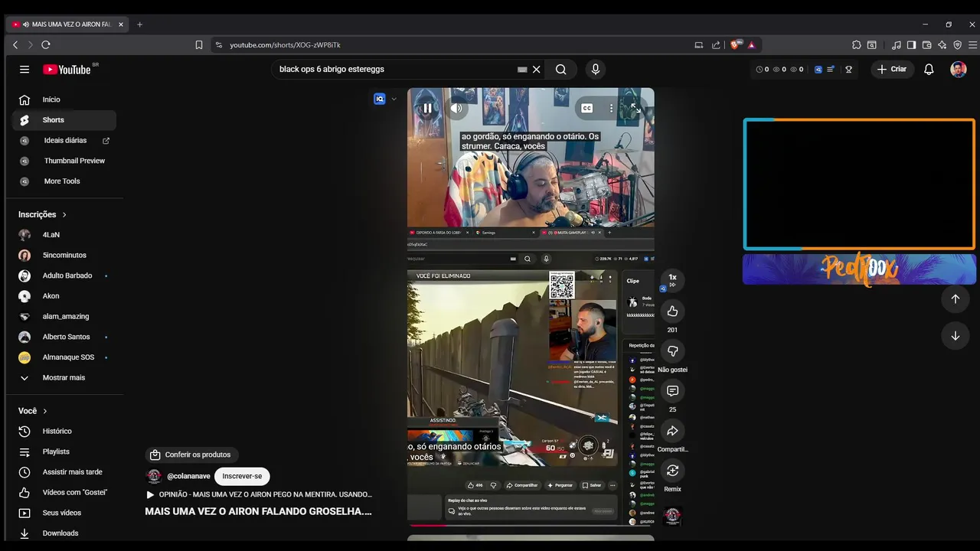Toggle closed captions CC on the Short
980x551 pixels.
(x=587, y=108)
